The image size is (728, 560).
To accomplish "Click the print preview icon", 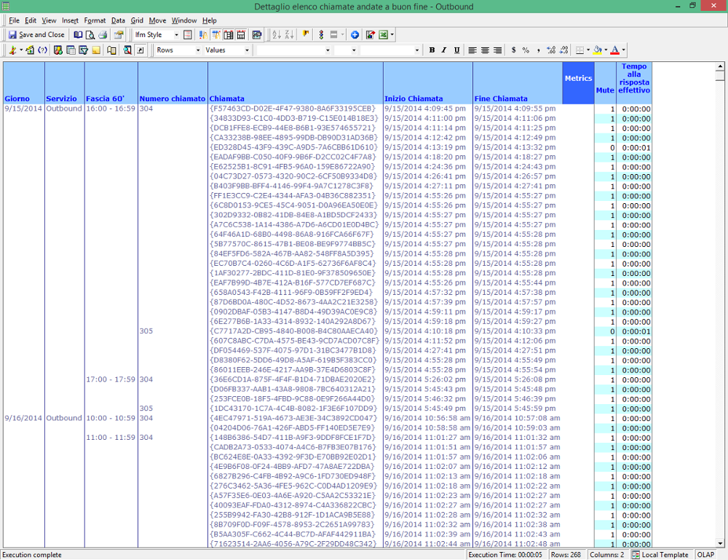I will [x=90, y=35].
